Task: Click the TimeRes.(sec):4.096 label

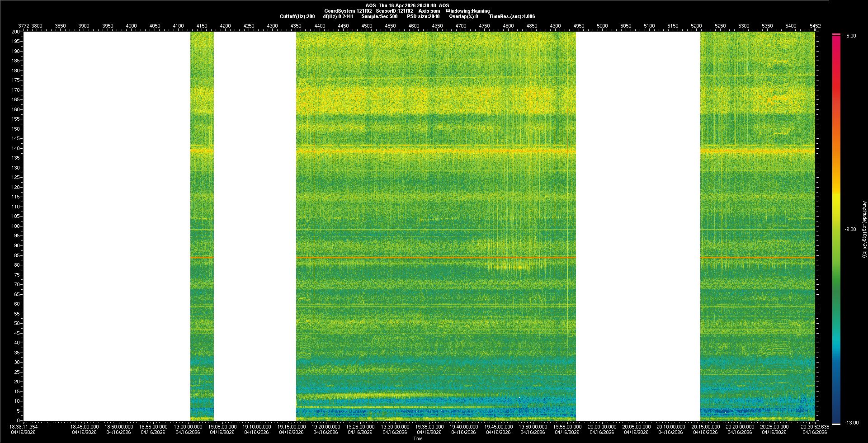Action: point(512,16)
